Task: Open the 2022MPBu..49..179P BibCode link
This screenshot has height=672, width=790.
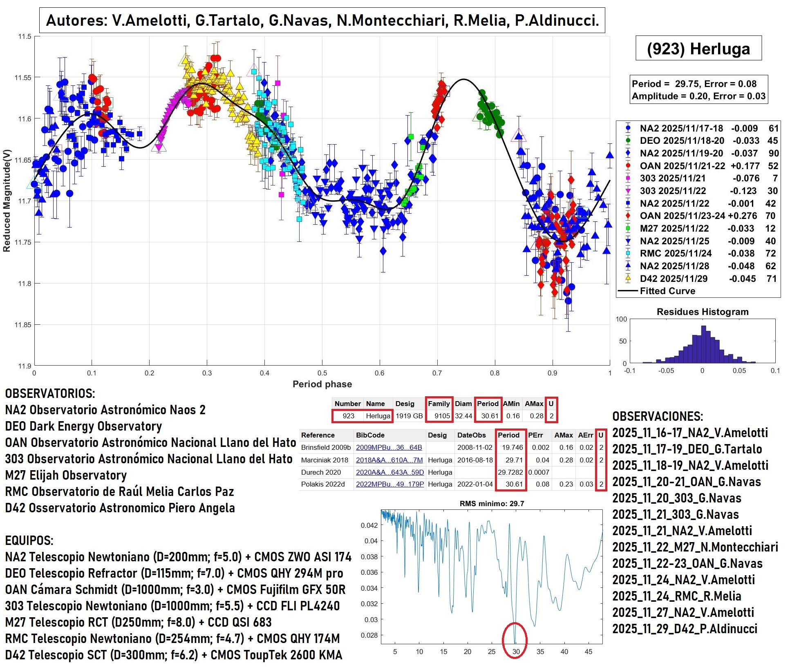Action: tap(389, 484)
